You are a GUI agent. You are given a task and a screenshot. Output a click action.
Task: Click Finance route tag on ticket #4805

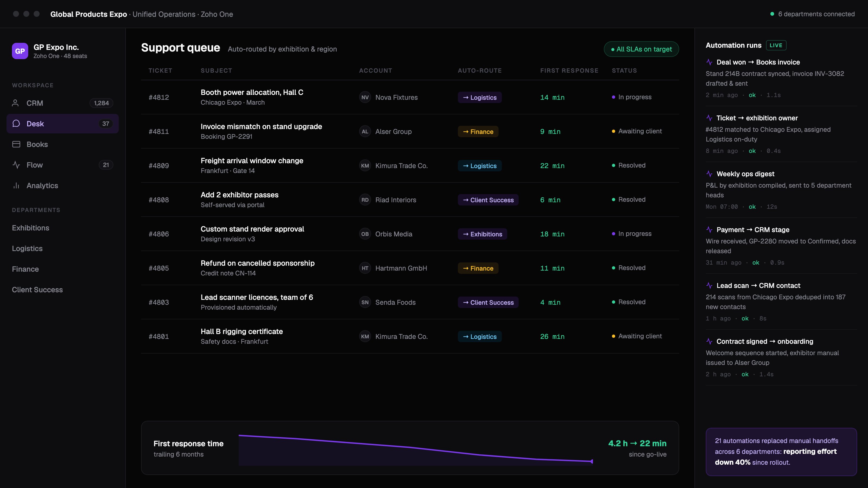tap(478, 268)
